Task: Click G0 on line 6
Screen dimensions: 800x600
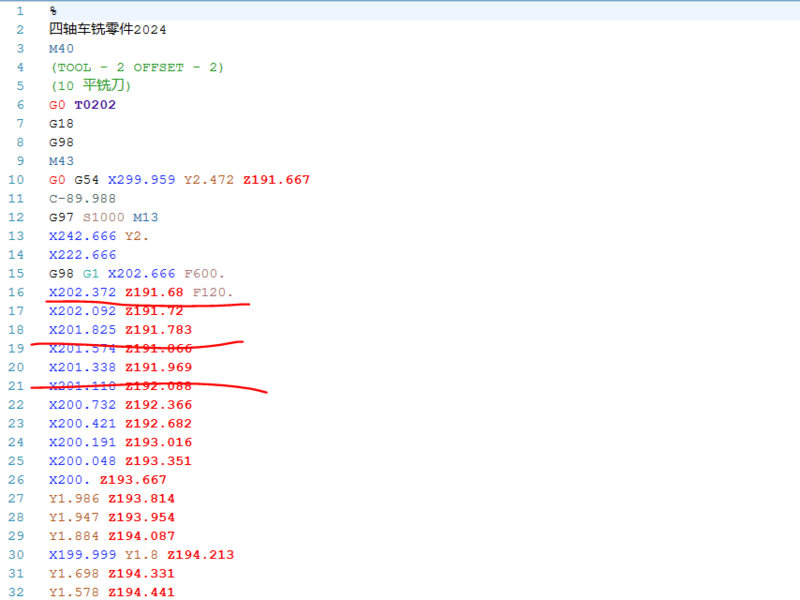Action: 57,105
